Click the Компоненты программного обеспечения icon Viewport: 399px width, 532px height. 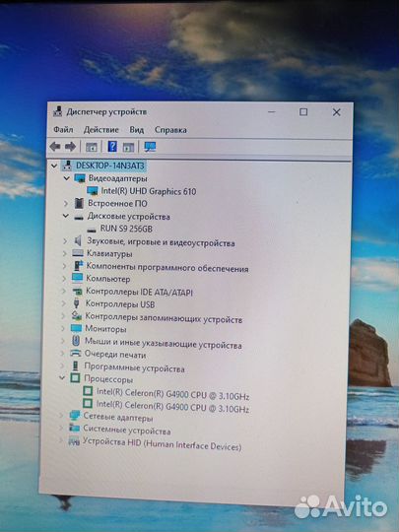point(79,266)
